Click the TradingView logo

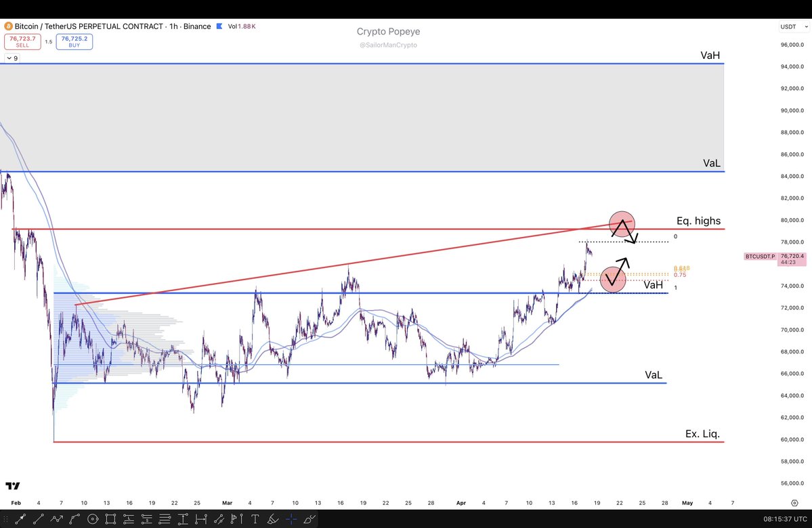[13, 485]
